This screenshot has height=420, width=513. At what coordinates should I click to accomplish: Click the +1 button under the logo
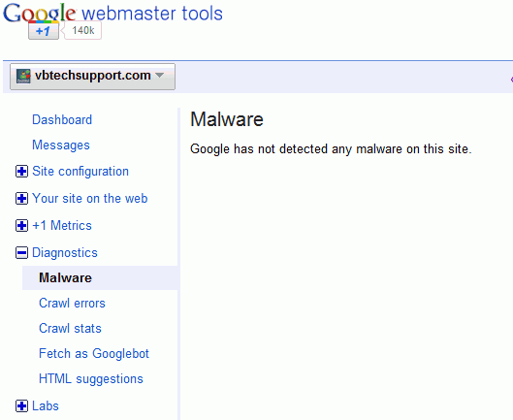pyautogui.click(x=44, y=31)
